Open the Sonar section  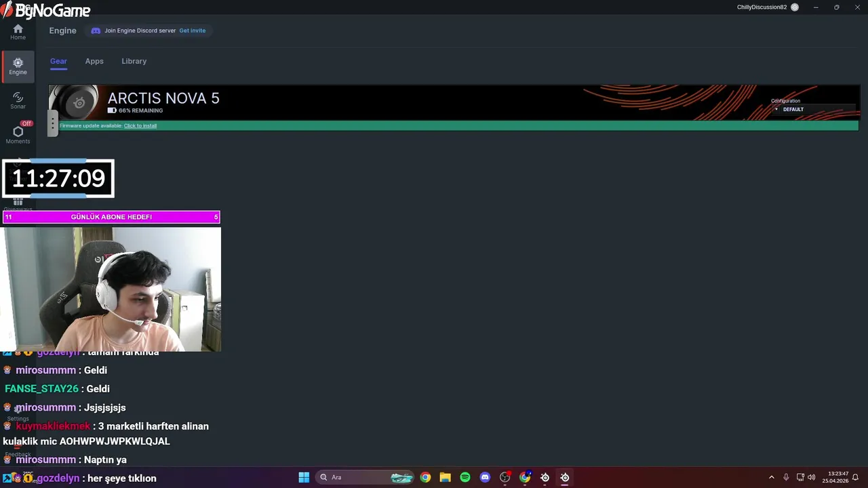click(18, 100)
